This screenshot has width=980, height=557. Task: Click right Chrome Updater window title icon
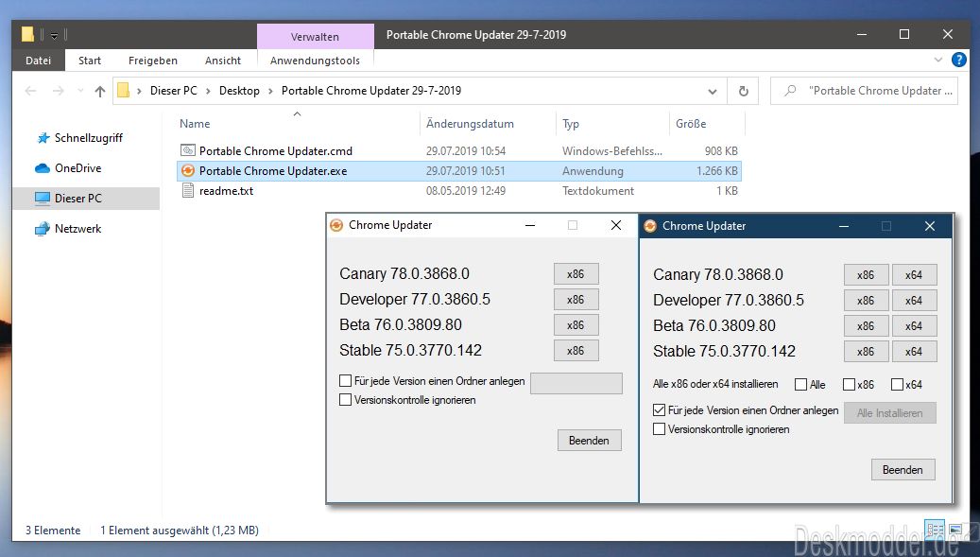coord(650,226)
